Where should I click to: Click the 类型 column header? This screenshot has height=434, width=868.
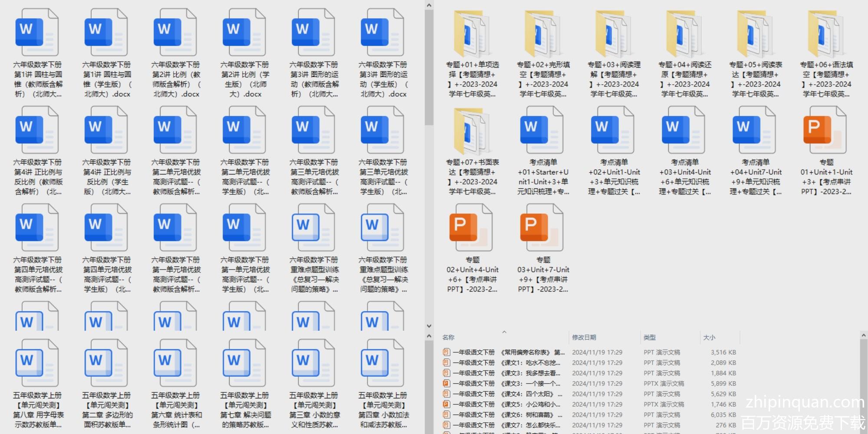pyautogui.click(x=649, y=338)
